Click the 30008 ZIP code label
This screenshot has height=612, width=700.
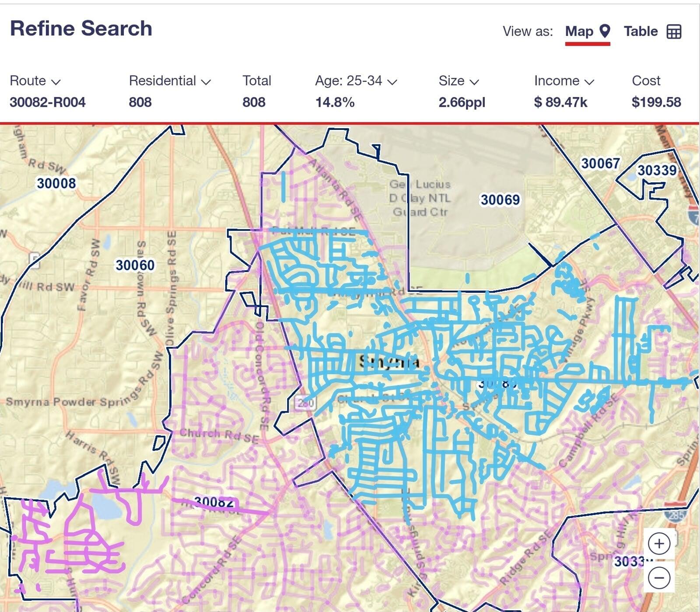click(x=56, y=183)
